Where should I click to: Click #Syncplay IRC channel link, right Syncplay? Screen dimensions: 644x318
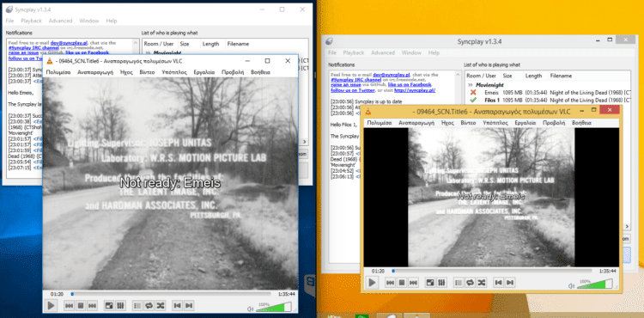(355, 80)
